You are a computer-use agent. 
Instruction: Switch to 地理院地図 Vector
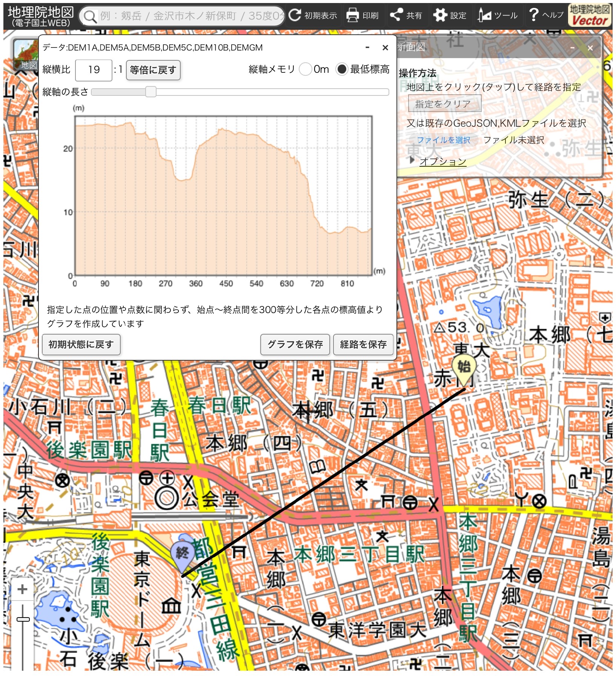(589, 15)
